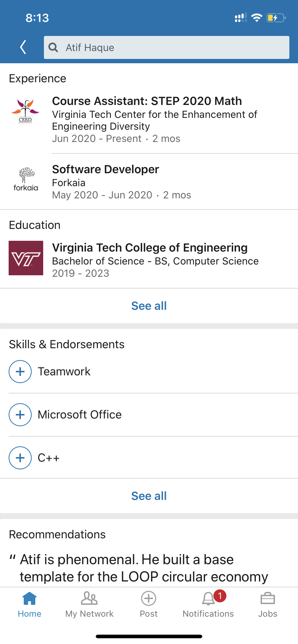
Task: Open the Forkaia company logo
Action: 26,179
